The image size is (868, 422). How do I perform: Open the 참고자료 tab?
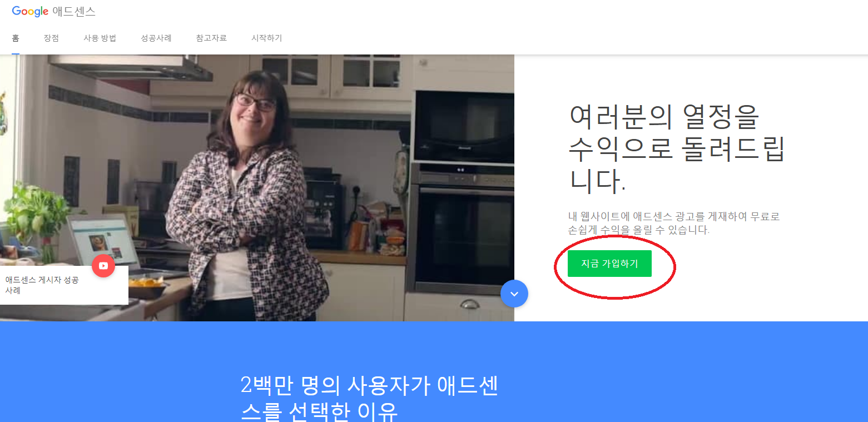(211, 38)
